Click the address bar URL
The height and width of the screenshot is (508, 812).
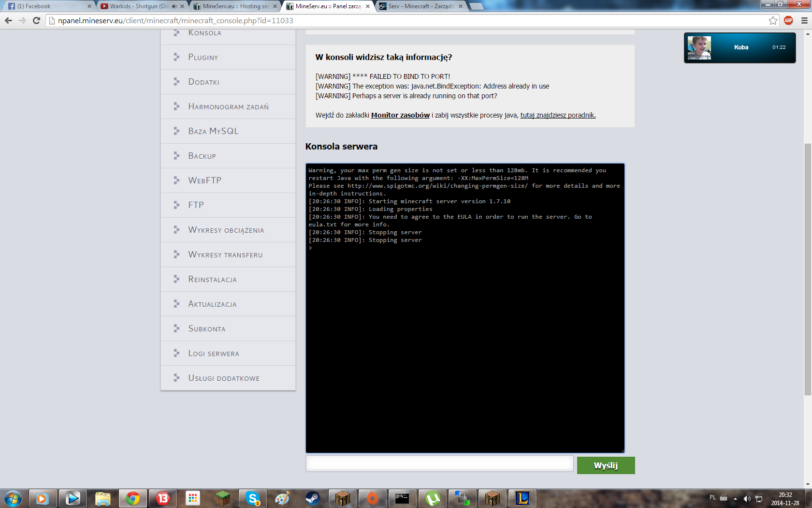click(x=175, y=20)
